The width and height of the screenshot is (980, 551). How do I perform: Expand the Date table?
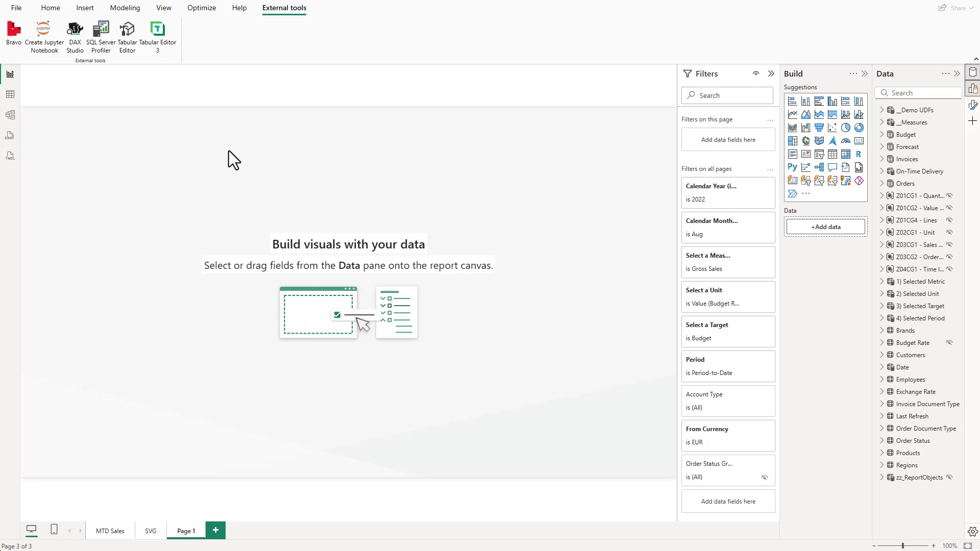881,367
